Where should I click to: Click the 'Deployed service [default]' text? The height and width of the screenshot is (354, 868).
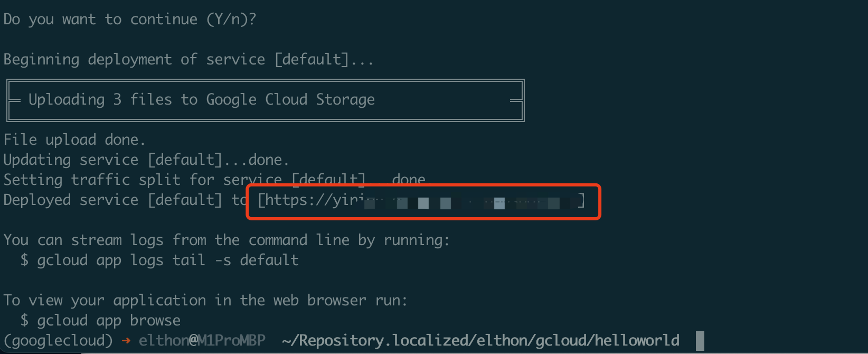point(112,200)
